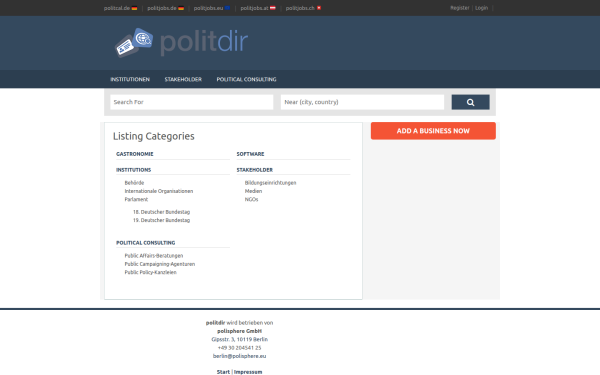The height and width of the screenshot is (375, 600).
Task: Open the Medien subcategory
Action: pos(253,191)
